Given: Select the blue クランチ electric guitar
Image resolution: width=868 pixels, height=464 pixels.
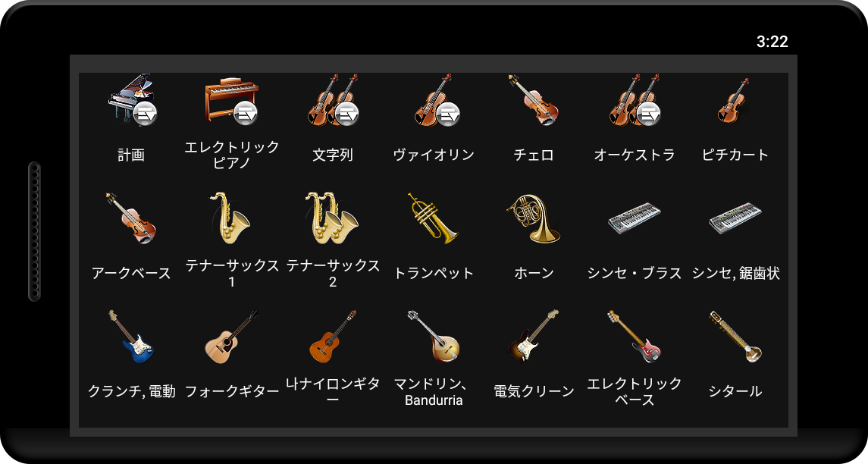Looking at the screenshot, I should pyautogui.click(x=131, y=337).
